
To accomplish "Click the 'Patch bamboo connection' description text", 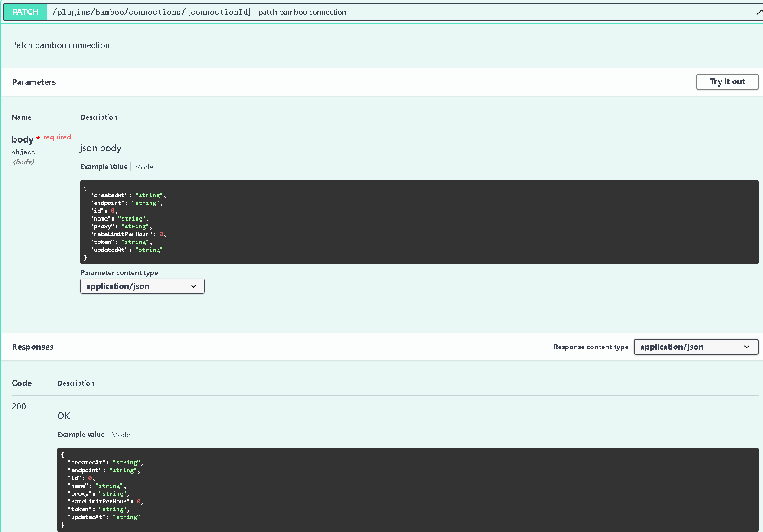I will (x=61, y=45).
